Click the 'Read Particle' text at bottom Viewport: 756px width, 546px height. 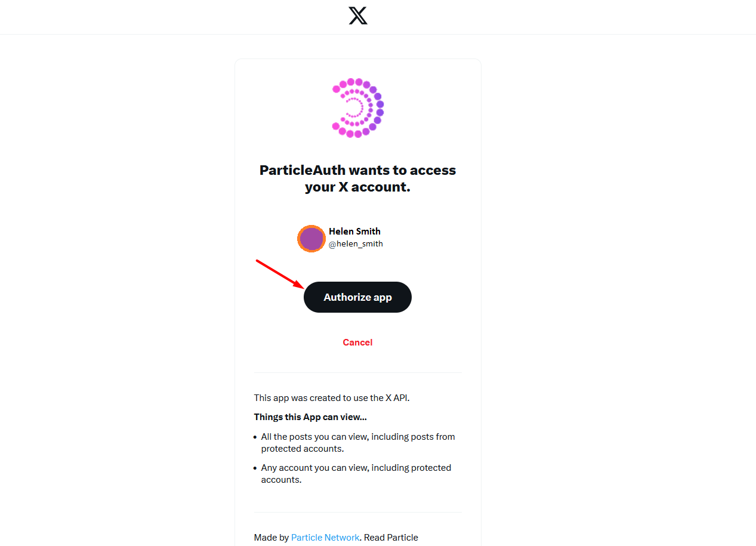tap(391, 538)
